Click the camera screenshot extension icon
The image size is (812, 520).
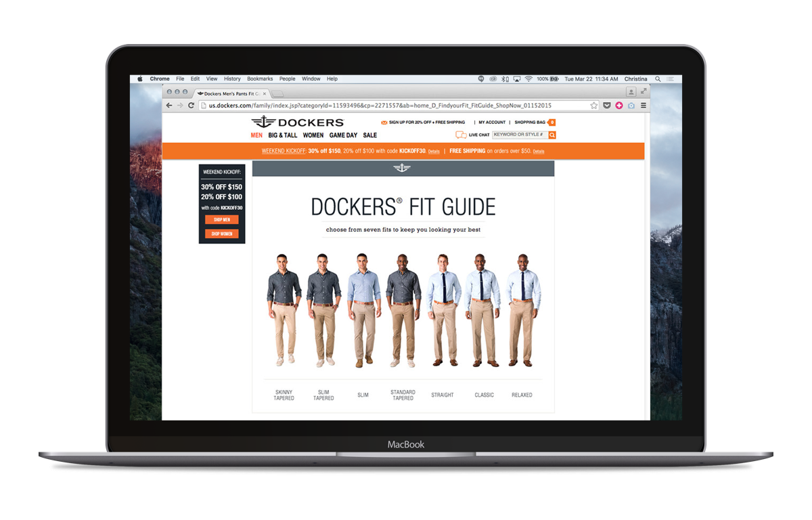631,106
